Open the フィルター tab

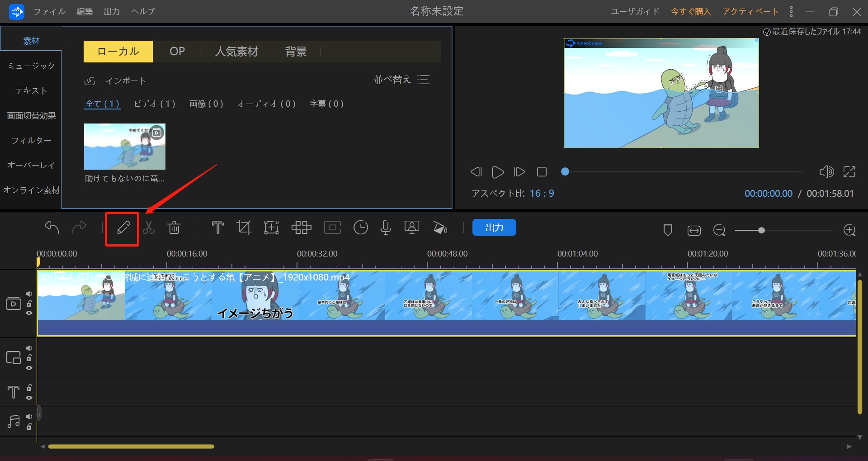pyautogui.click(x=31, y=141)
